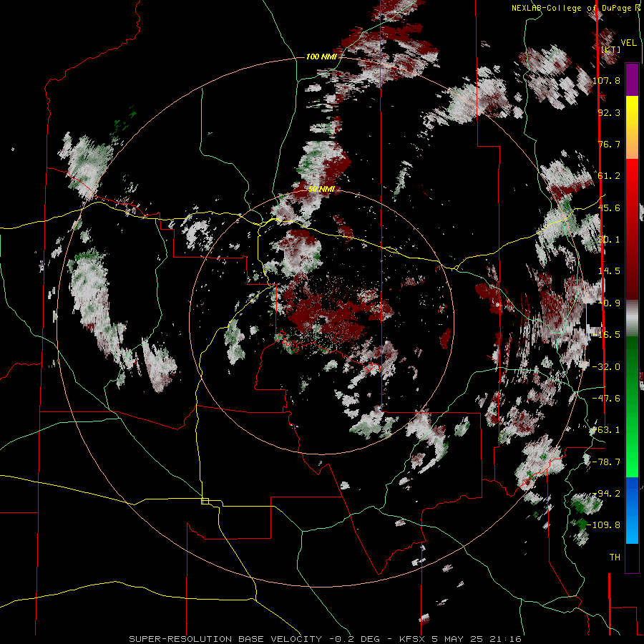Click the Super-Resolution Base Velocity caption at the bottom

326,639
